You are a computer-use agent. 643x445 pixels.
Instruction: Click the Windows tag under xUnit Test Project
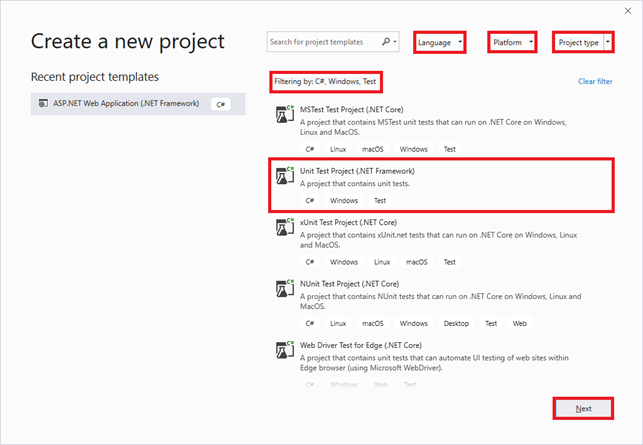[x=344, y=262]
